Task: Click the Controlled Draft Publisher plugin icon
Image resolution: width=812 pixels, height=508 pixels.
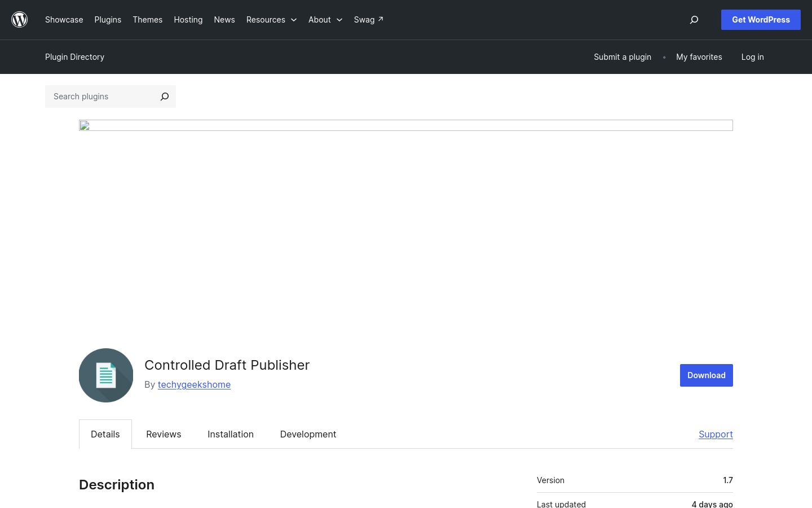Action: coord(106,375)
